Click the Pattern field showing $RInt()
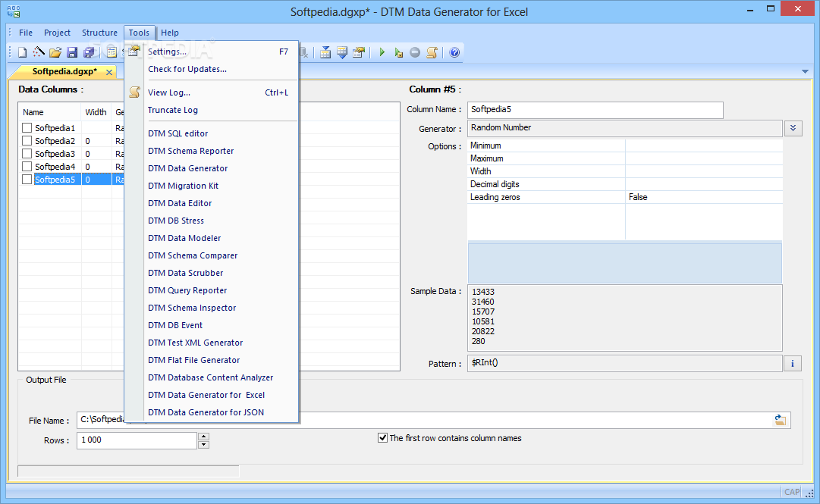This screenshot has height=504, width=820. point(625,363)
